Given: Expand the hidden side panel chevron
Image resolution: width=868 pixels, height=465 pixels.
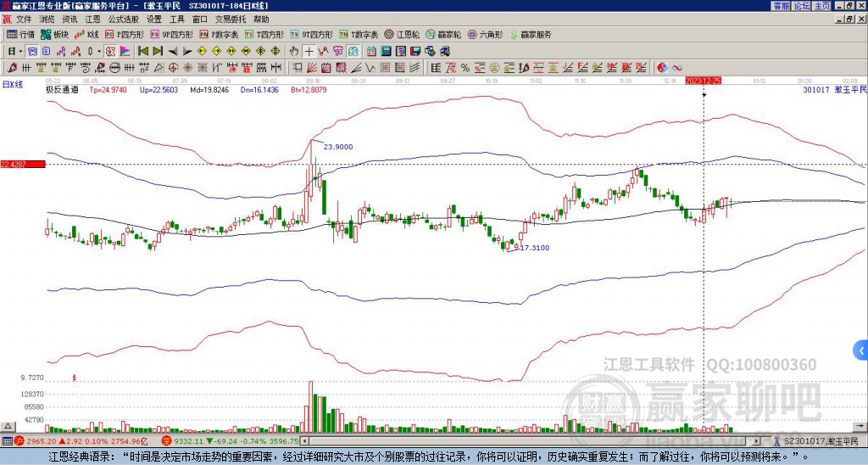Looking at the screenshot, I should tap(861, 350).
